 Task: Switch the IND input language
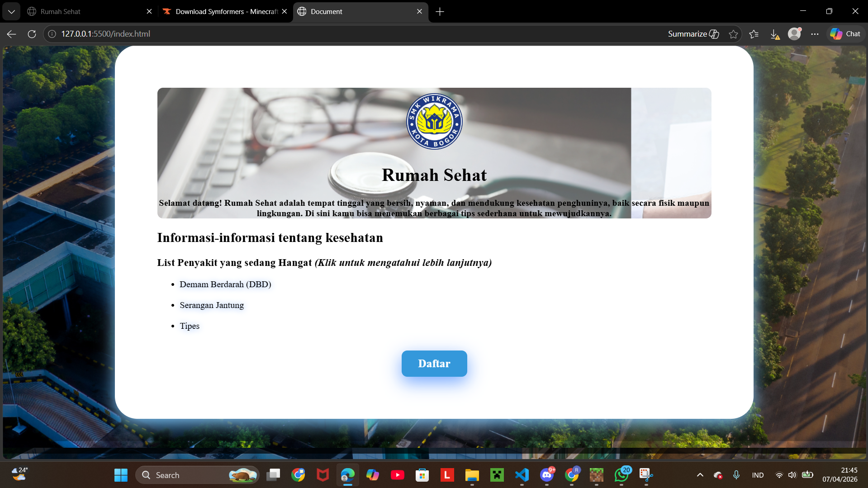758,475
